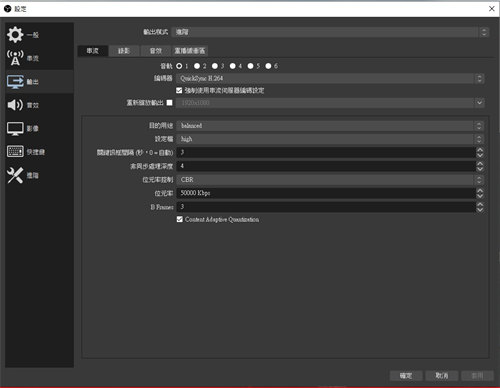Click the OK (確定) button

pos(406,376)
